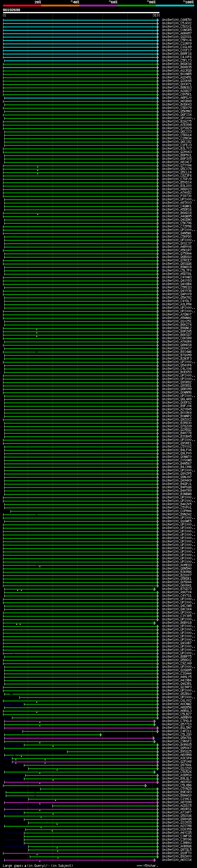The image size is (197, 868).
Task: Select the UniRef100_Q57710 label
Action: [x=177, y=725]
